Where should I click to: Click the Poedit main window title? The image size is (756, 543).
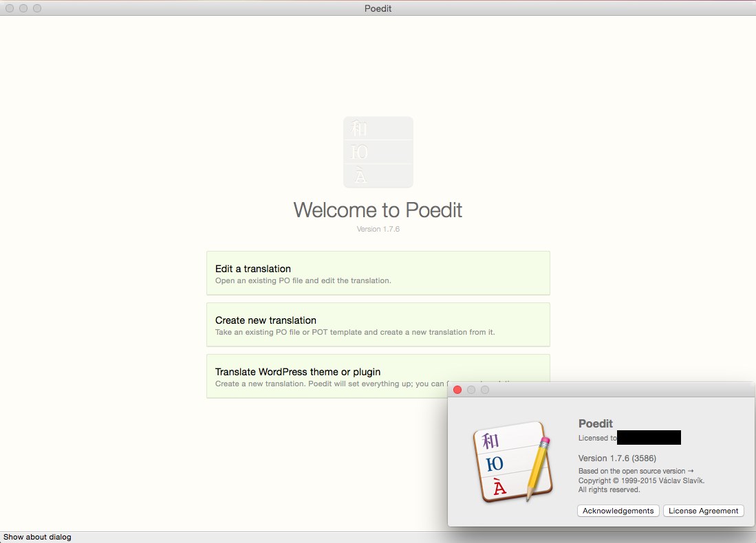click(378, 8)
